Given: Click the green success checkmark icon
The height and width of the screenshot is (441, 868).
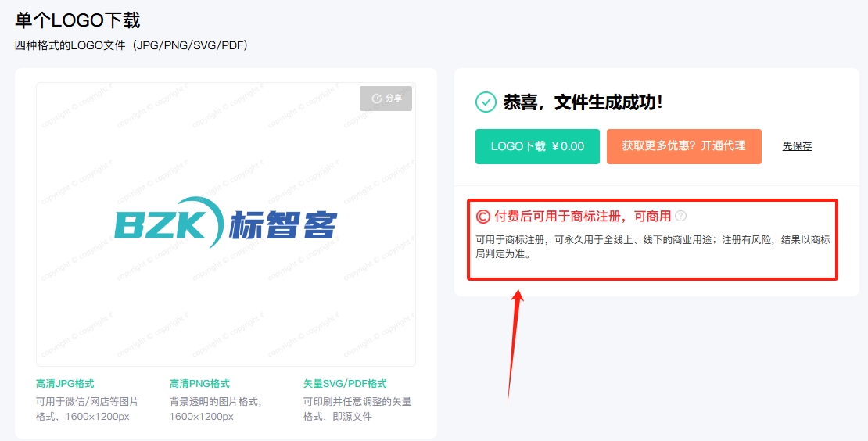Looking at the screenshot, I should [x=486, y=102].
